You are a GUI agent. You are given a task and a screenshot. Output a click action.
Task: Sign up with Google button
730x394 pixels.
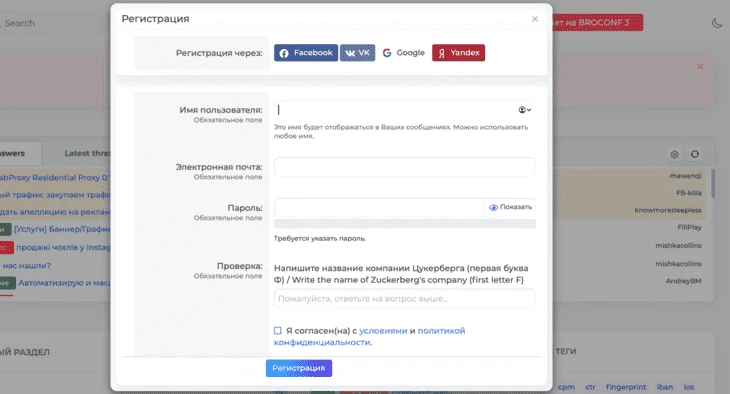click(x=404, y=53)
